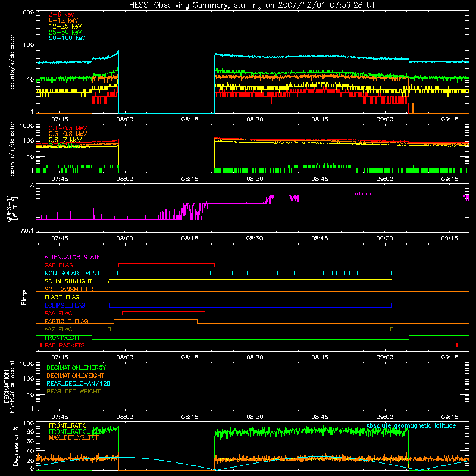Click the '08:15' tick under the Flags panel
Screen dimensions: 476x476
(190, 358)
